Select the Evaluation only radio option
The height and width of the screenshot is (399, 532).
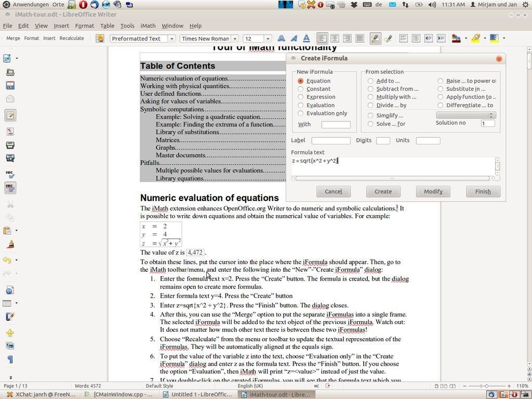pyautogui.click(x=301, y=113)
